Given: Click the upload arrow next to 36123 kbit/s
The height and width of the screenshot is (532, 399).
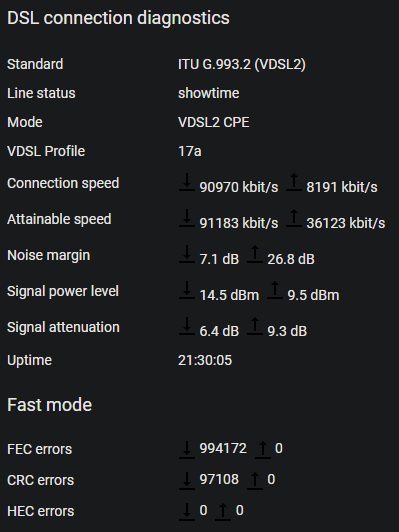Looking at the screenshot, I should (x=294, y=218).
